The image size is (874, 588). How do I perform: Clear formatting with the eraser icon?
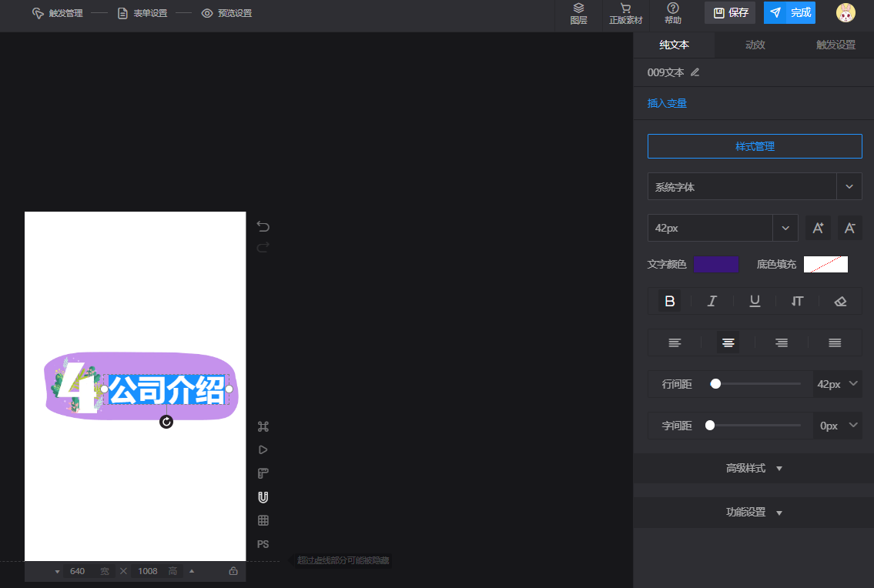pos(840,302)
